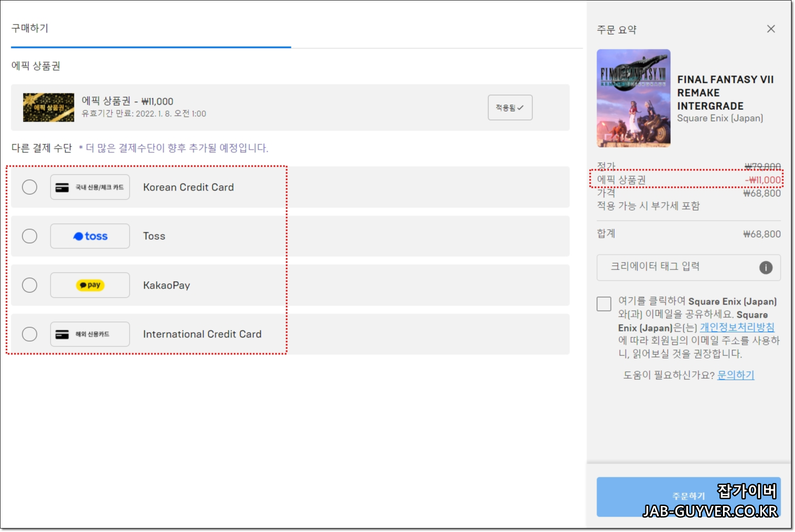Screen dimensions: 795x532
Task: Select the International Credit Card radio button
Action: [x=30, y=334]
